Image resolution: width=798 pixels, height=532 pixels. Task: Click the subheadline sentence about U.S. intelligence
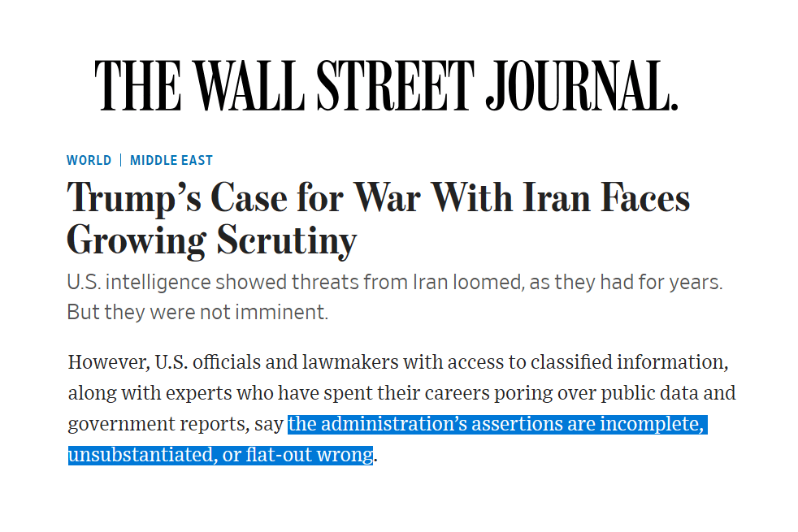pos(394,283)
